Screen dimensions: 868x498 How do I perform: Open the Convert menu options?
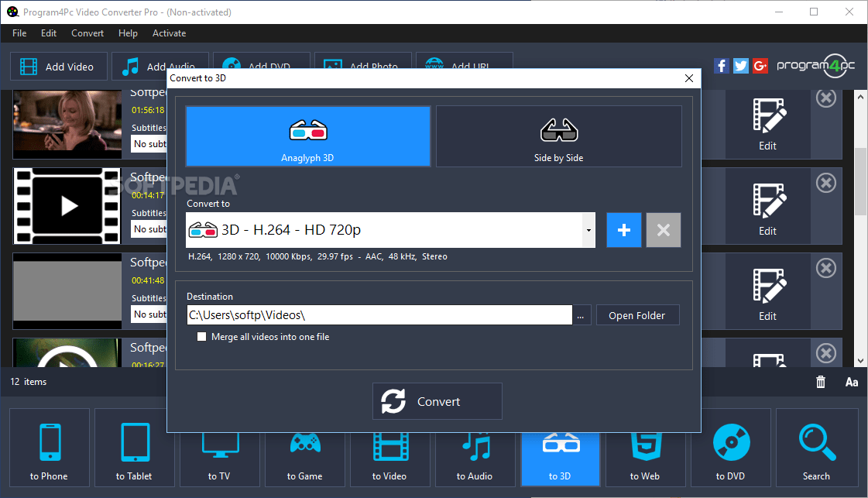[x=87, y=33]
